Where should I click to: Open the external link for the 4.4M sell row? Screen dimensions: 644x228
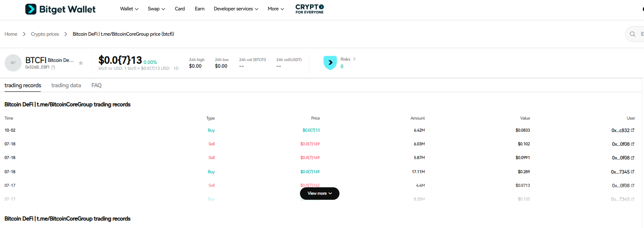tap(633, 185)
